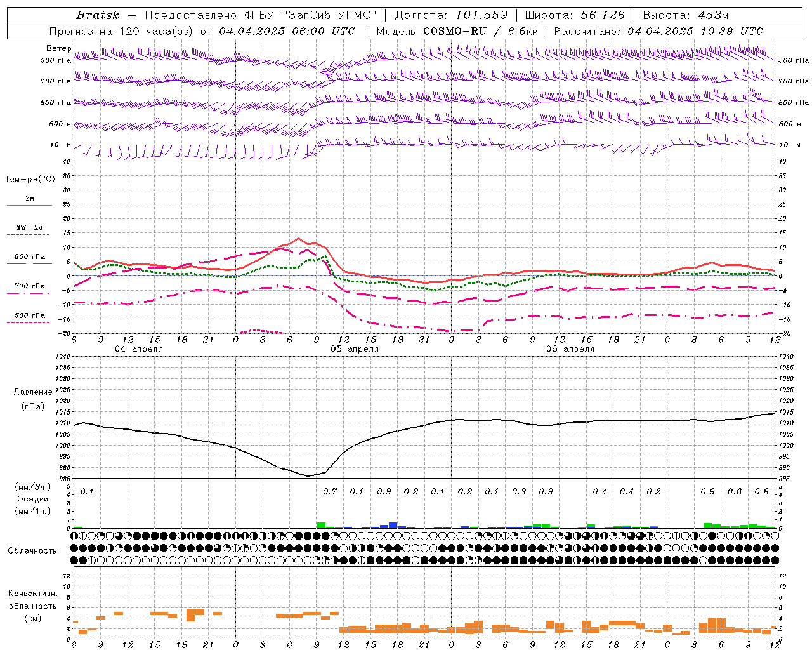Click the Ветер wind panel label
Viewport: 812px width, 650px height.
(58, 48)
